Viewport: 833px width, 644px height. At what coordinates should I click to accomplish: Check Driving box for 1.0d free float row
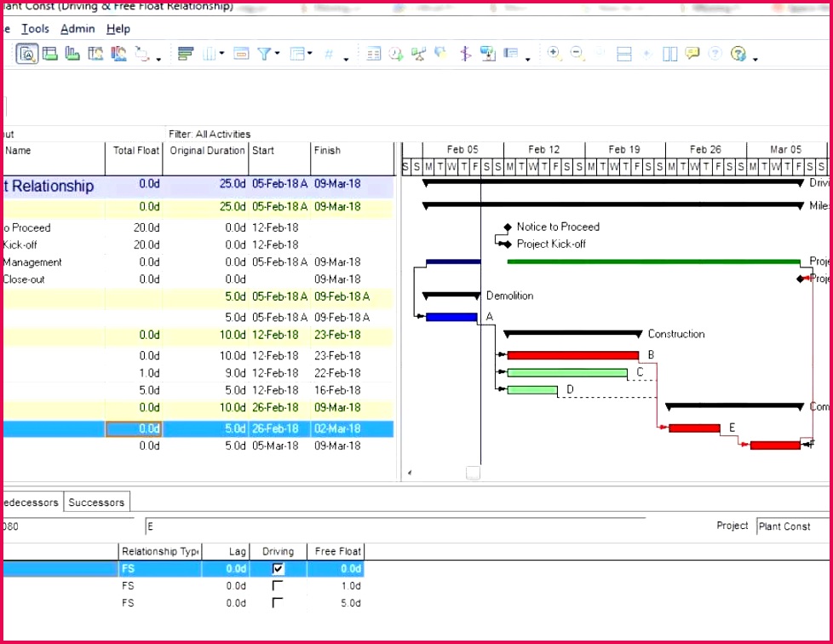(278, 586)
